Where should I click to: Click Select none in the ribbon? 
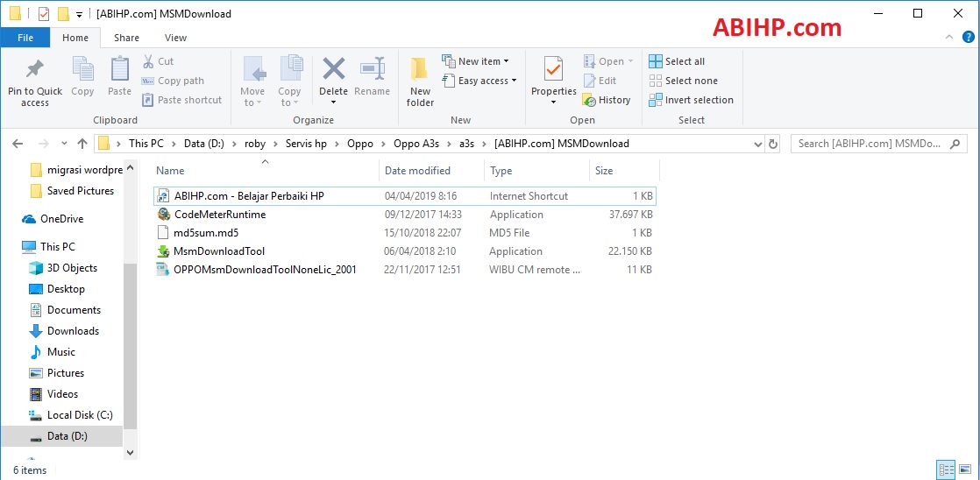[x=684, y=81]
